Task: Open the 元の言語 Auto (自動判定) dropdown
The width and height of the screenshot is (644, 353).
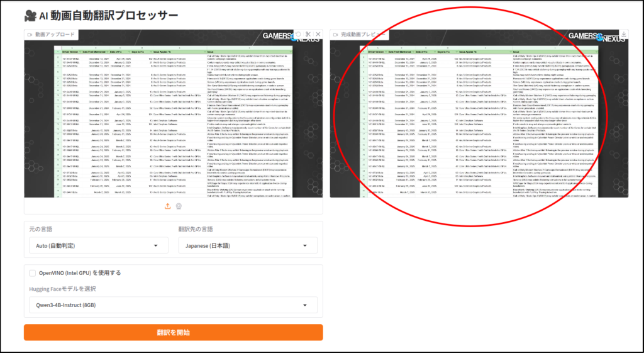Action: coord(98,245)
